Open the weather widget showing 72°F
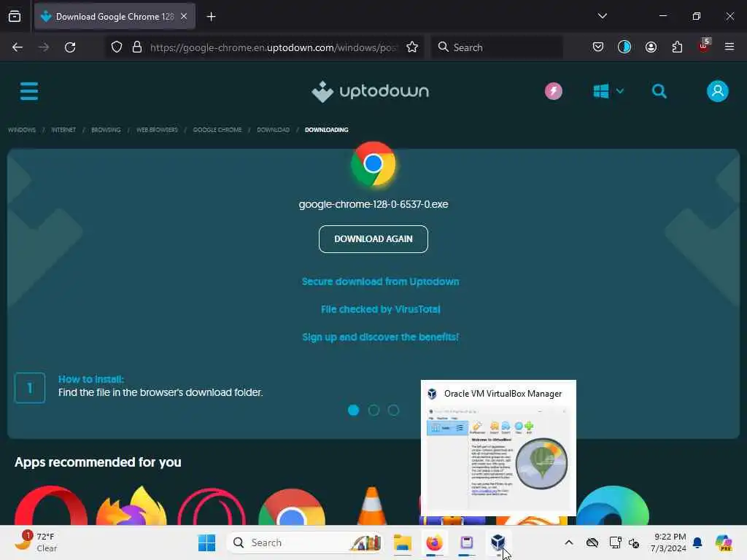 pyautogui.click(x=36, y=542)
